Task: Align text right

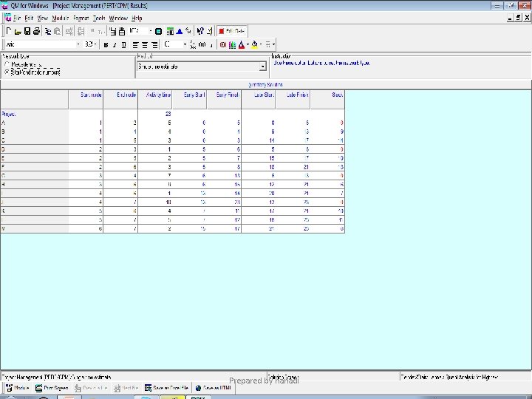Action: [154, 44]
